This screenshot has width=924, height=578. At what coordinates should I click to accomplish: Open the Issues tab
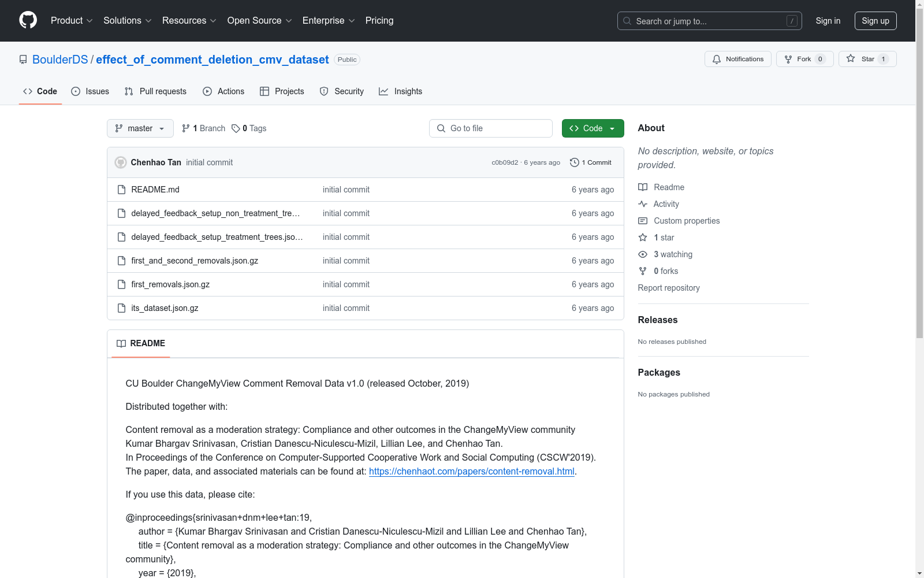coord(90,91)
